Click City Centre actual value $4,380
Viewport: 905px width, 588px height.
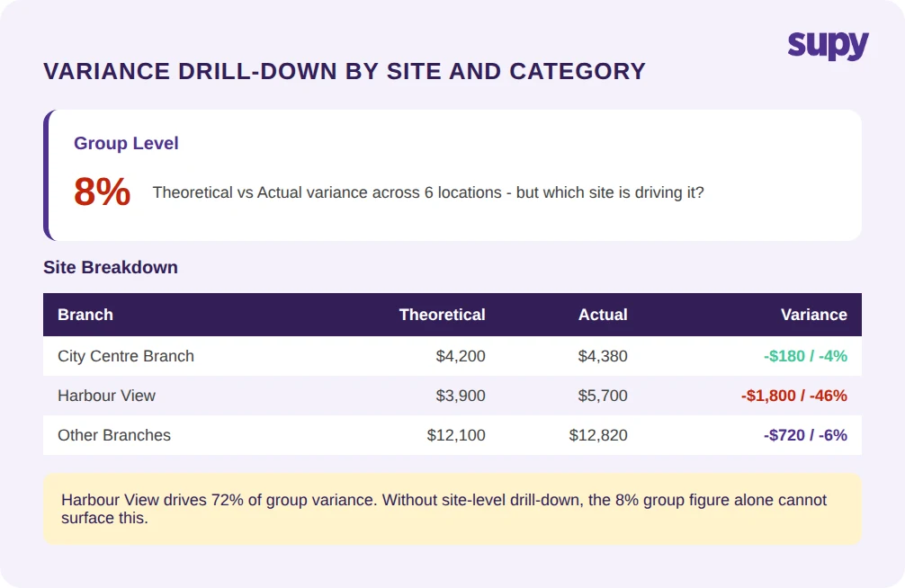(603, 356)
